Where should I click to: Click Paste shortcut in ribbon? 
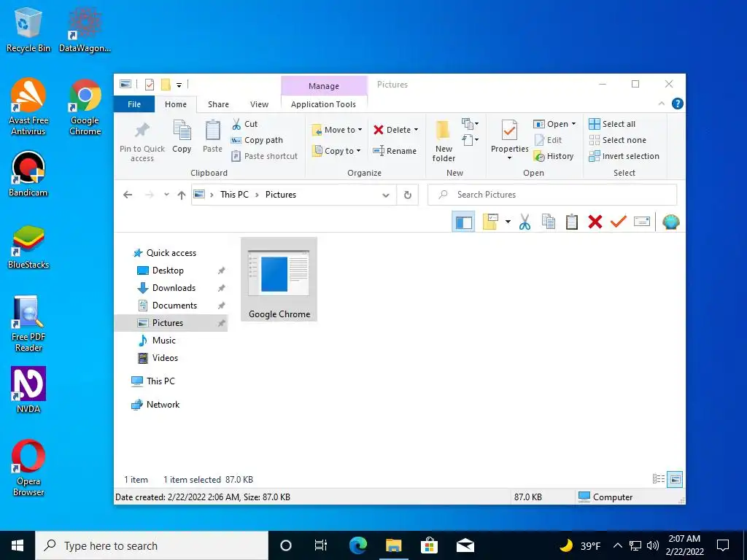tap(264, 156)
